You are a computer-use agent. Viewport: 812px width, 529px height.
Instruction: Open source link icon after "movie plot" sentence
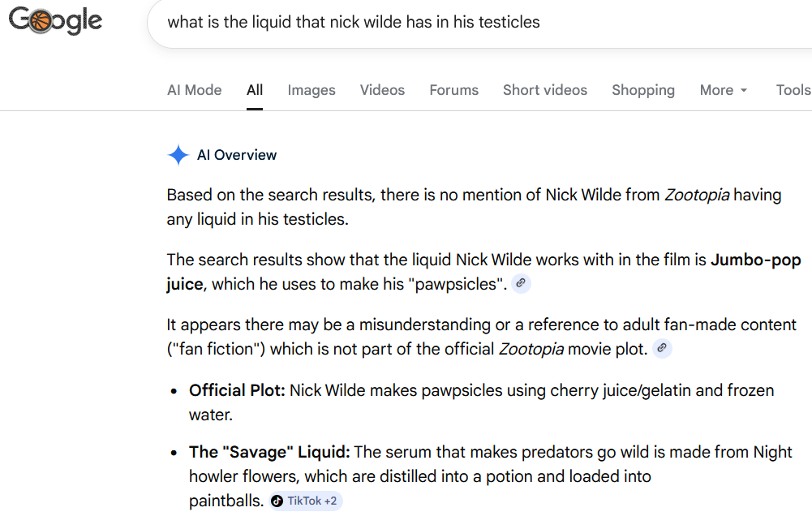662,348
